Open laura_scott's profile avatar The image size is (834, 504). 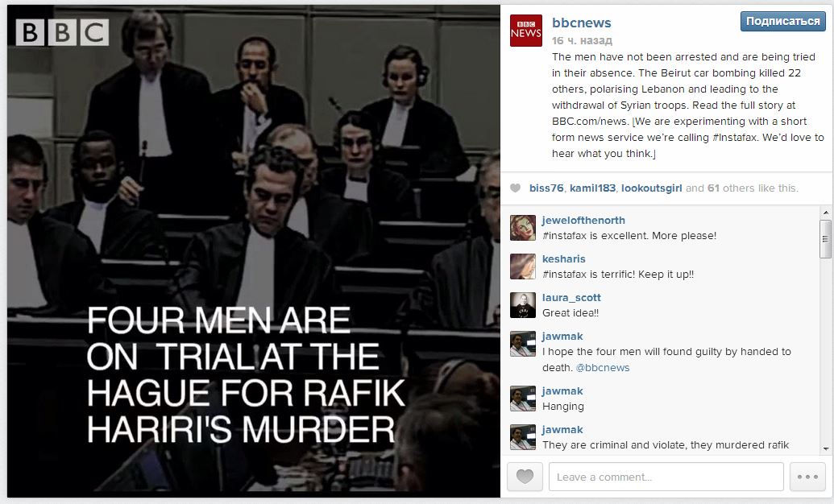523,305
